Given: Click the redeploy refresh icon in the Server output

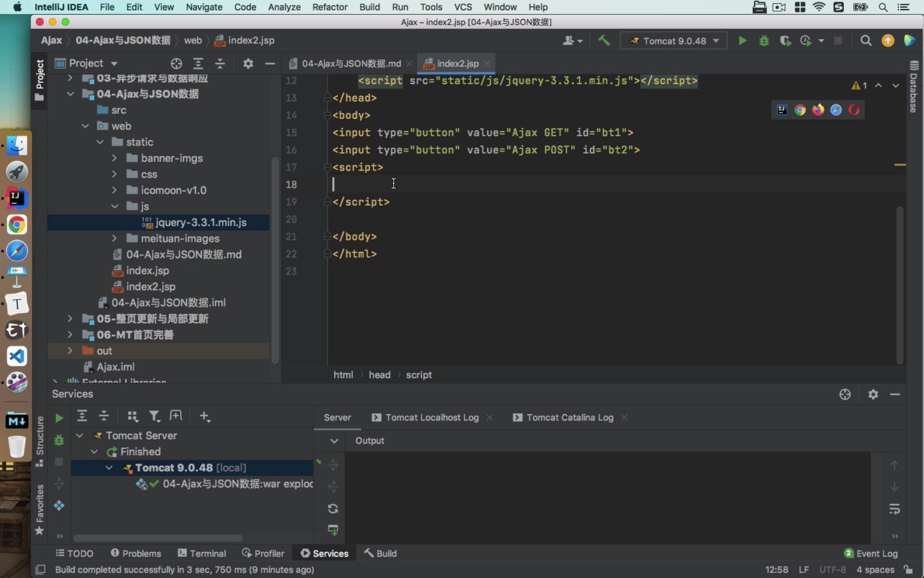Looking at the screenshot, I should point(333,508).
